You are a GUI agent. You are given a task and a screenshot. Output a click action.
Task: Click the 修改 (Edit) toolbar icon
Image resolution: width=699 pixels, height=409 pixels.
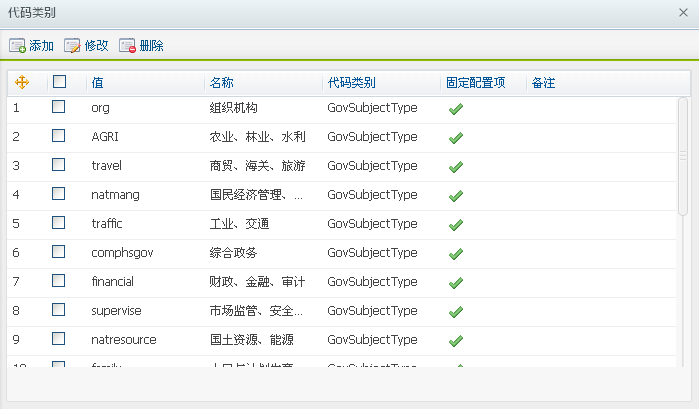(72, 46)
